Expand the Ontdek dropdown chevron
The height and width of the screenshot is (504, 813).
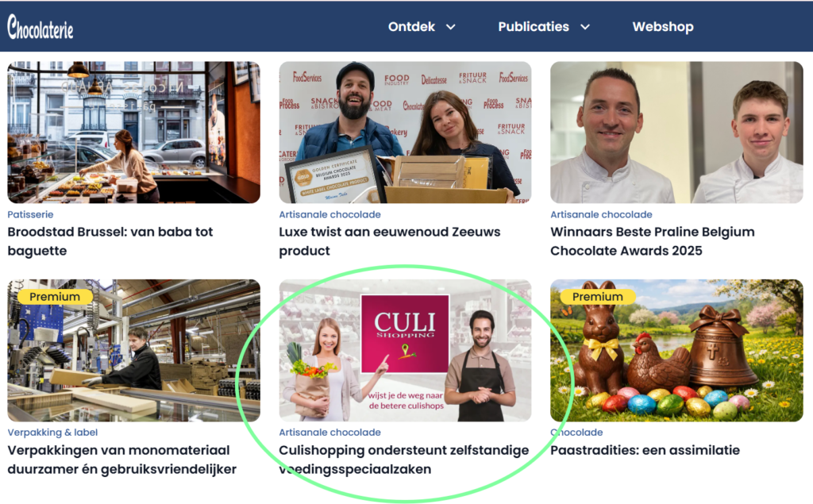[451, 27]
